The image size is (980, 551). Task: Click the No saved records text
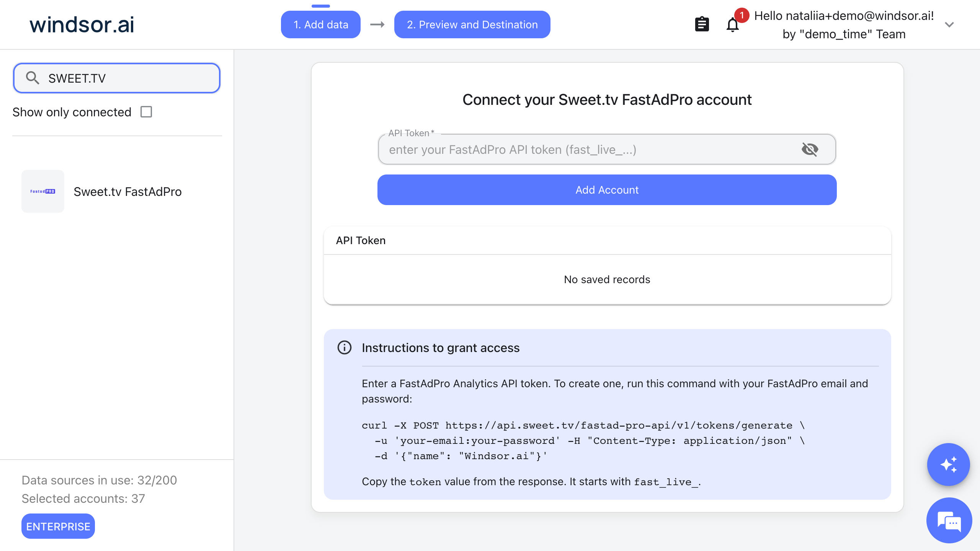[607, 279]
